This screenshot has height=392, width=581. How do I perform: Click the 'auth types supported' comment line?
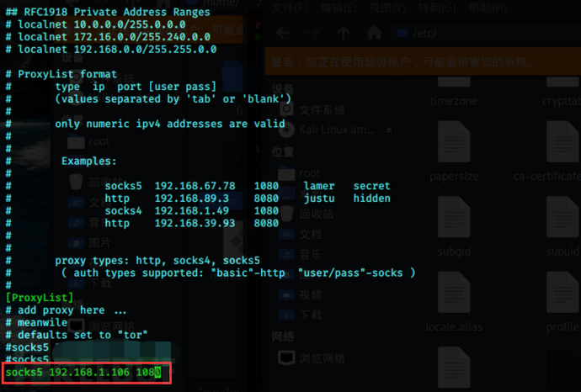pyautogui.click(x=238, y=273)
